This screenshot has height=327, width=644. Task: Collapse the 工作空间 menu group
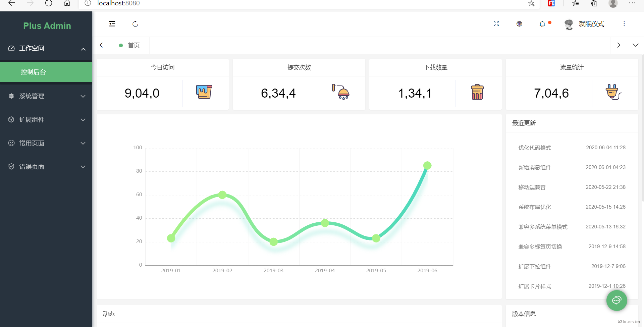46,48
